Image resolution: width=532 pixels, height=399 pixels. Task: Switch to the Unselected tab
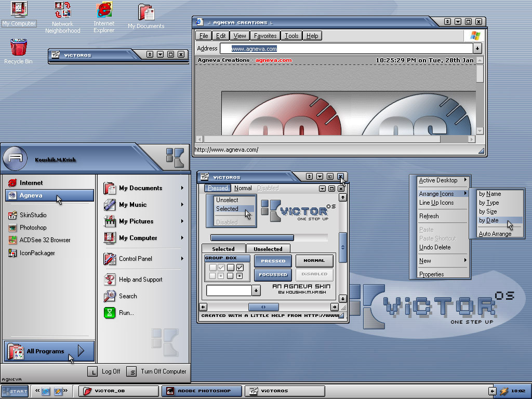pyautogui.click(x=268, y=249)
